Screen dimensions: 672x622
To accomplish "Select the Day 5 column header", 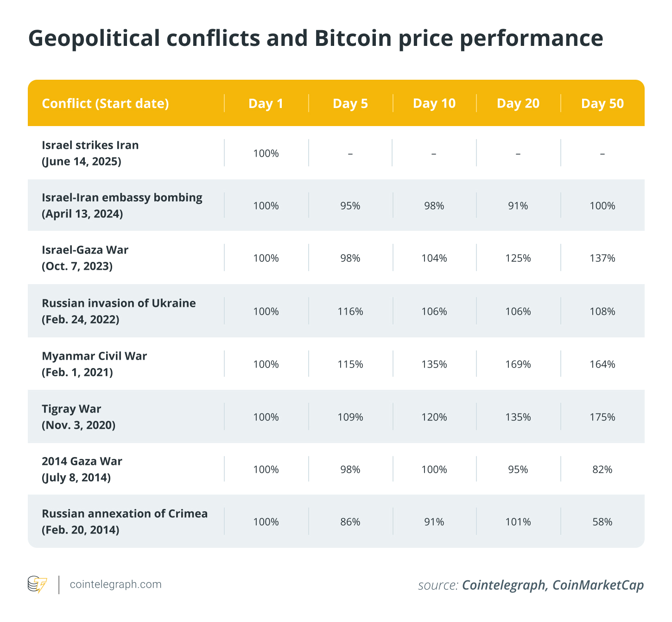I will tap(350, 103).
